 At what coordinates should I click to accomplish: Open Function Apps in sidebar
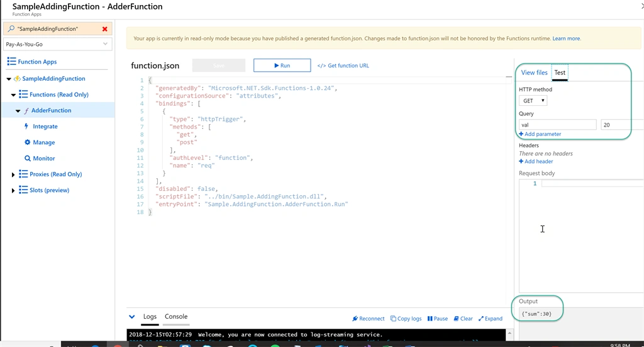click(x=37, y=62)
